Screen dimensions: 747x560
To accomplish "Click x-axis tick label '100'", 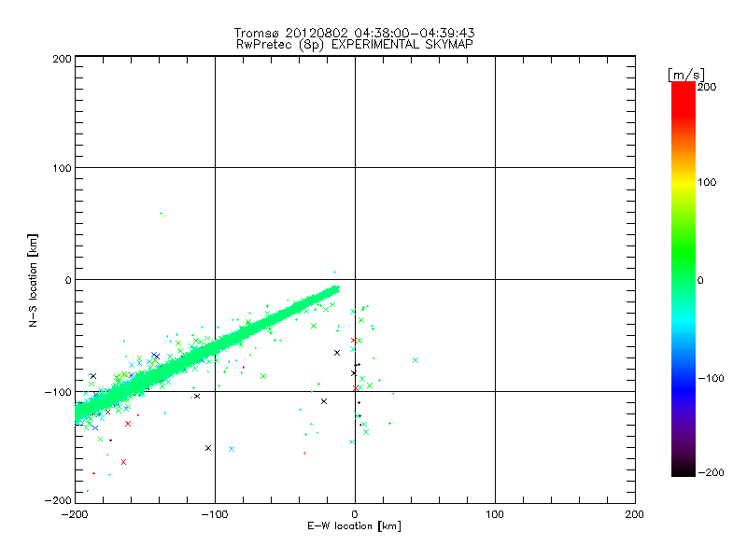I will 495,515.
